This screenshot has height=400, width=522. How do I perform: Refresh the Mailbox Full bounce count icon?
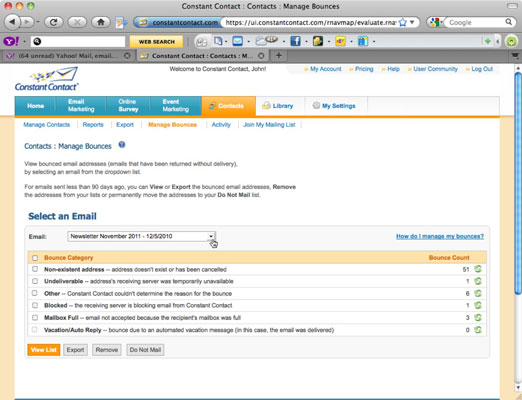(478, 317)
